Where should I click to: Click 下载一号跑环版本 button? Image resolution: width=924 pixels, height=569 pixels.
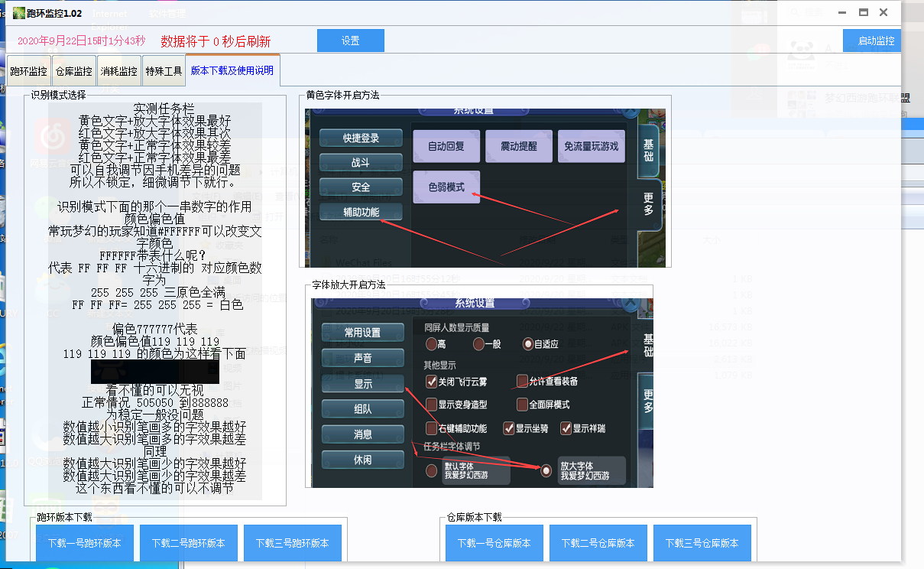(x=85, y=543)
